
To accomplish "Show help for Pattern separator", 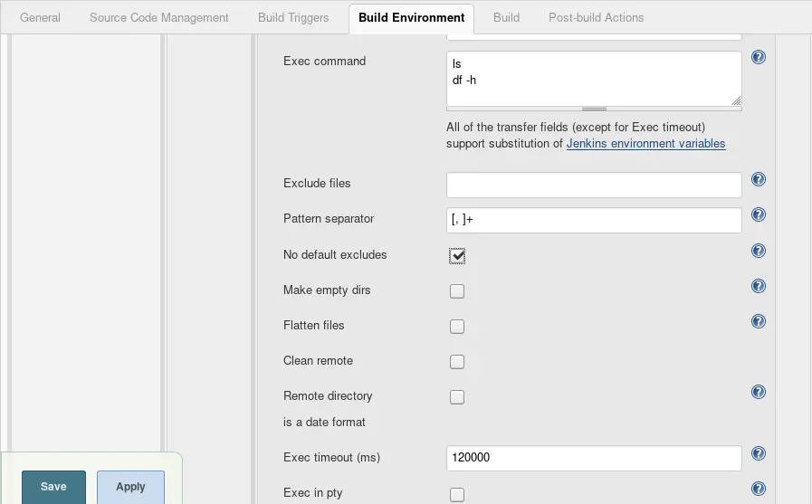I will pyautogui.click(x=759, y=214).
